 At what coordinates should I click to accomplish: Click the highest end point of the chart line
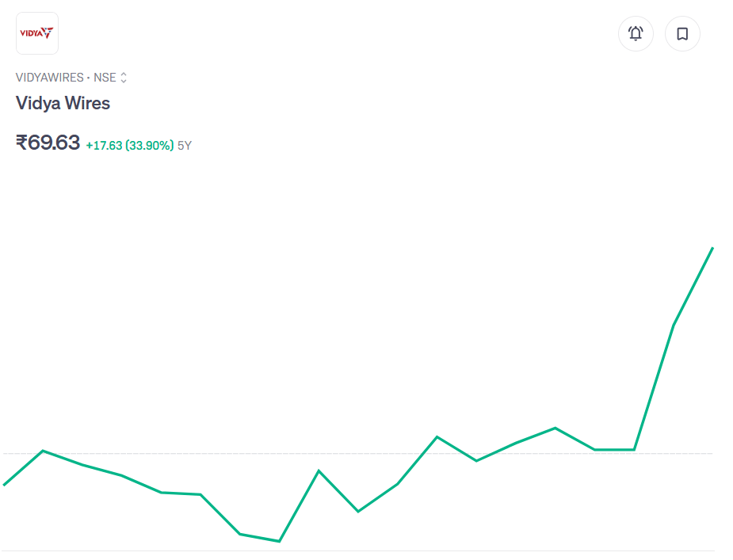(x=712, y=249)
